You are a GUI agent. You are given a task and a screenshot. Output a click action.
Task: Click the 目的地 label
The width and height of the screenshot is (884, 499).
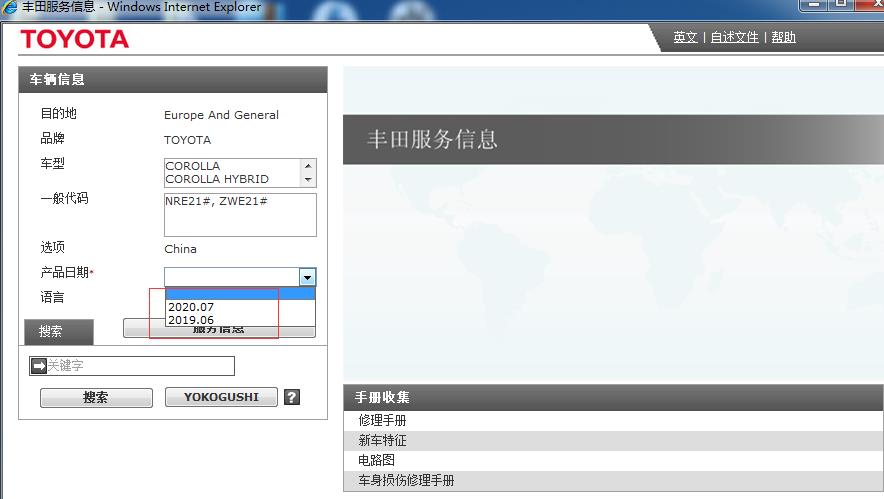point(59,113)
